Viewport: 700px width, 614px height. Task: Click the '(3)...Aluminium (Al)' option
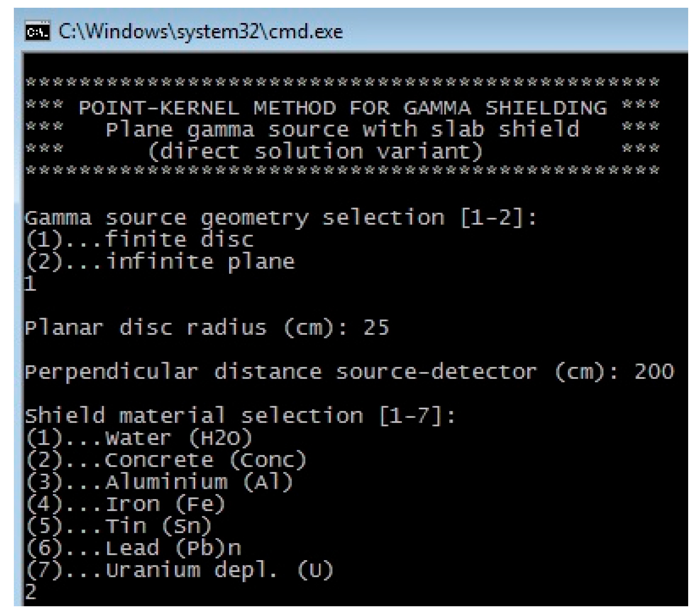point(159,482)
